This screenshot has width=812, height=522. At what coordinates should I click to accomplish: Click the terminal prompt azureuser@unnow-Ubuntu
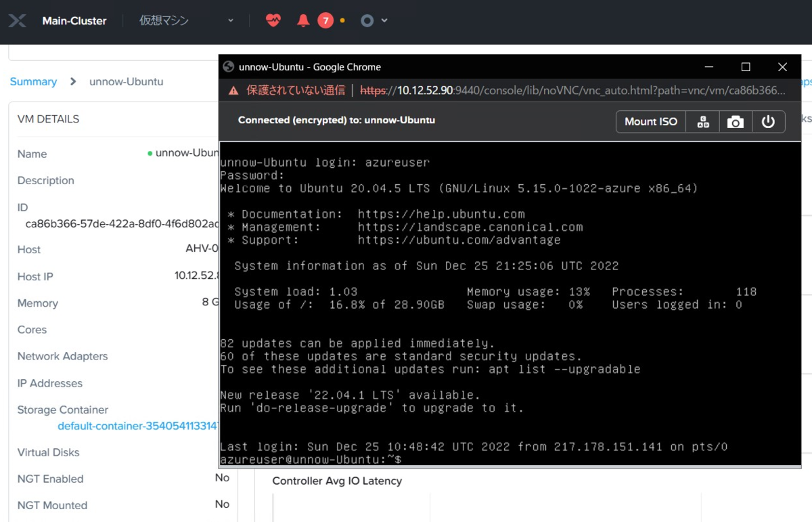[x=311, y=460]
